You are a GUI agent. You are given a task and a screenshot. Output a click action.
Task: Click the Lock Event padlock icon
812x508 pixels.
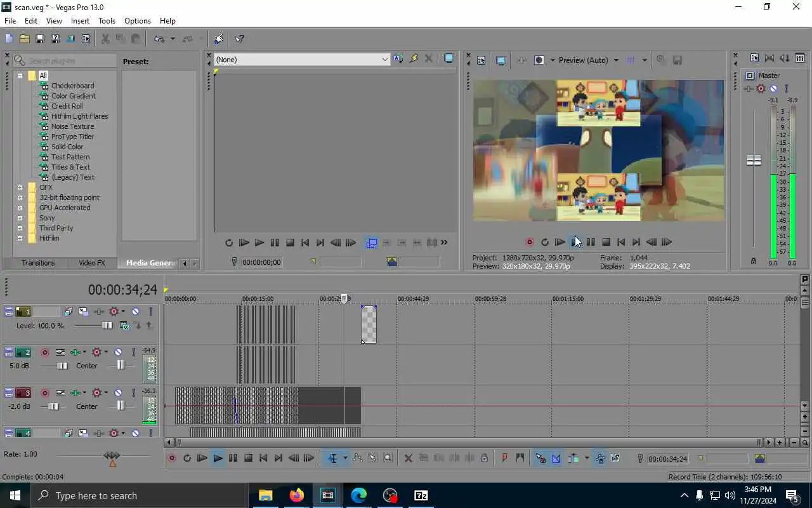click(x=485, y=458)
